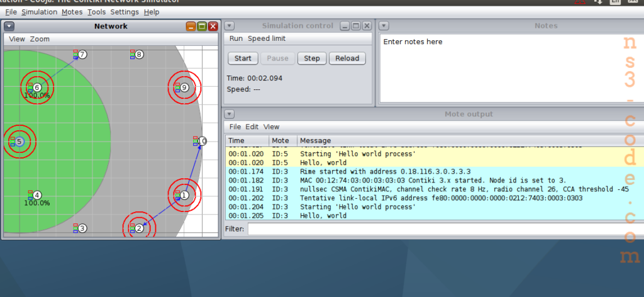This screenshot has width=644, height=297.
Task: Minimize the Simulation control window
Action: coord(345,26)
